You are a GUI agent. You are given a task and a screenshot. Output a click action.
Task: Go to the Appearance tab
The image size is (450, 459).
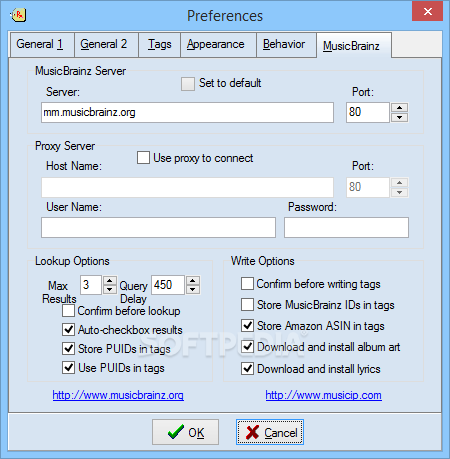(218, 45)
